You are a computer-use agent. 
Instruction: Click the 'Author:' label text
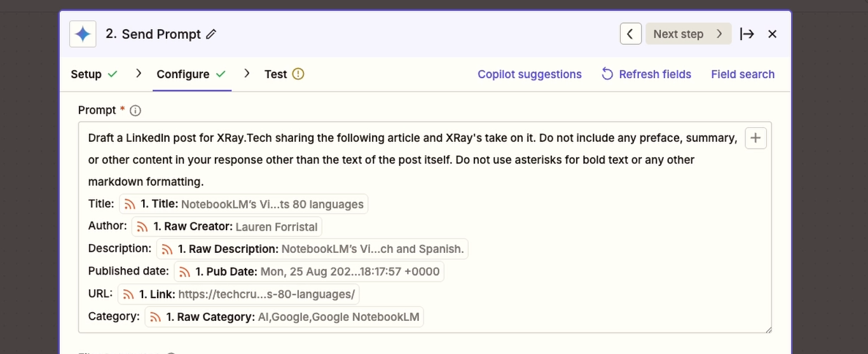click(107, 226)
